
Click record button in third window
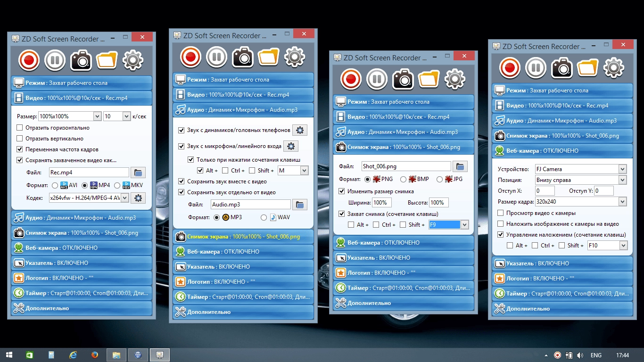[351, 79]
